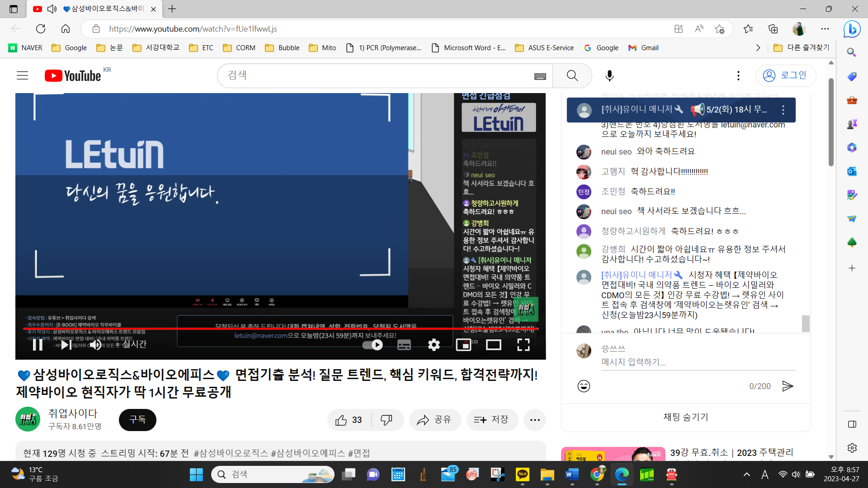Screen dimensions: 868x488
Task: Toggle the autoplay switch
Action: [x=373, y=345]
